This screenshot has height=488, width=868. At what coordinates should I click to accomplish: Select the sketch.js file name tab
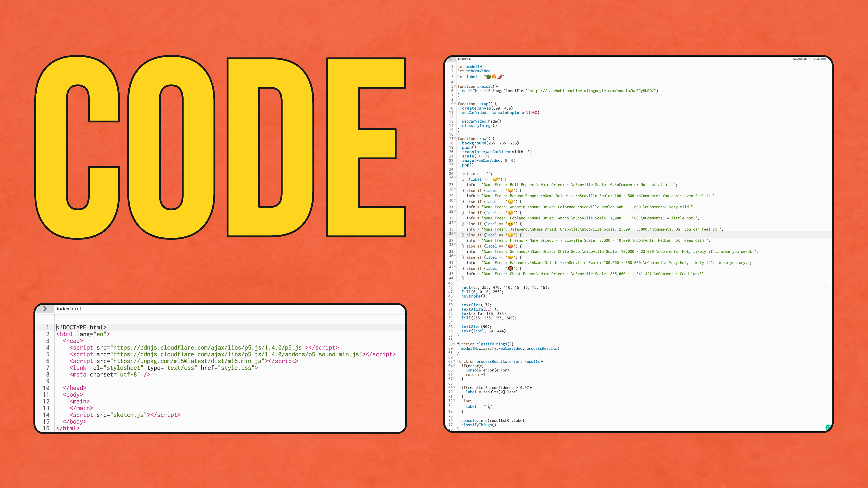click(x=464, y=59)
